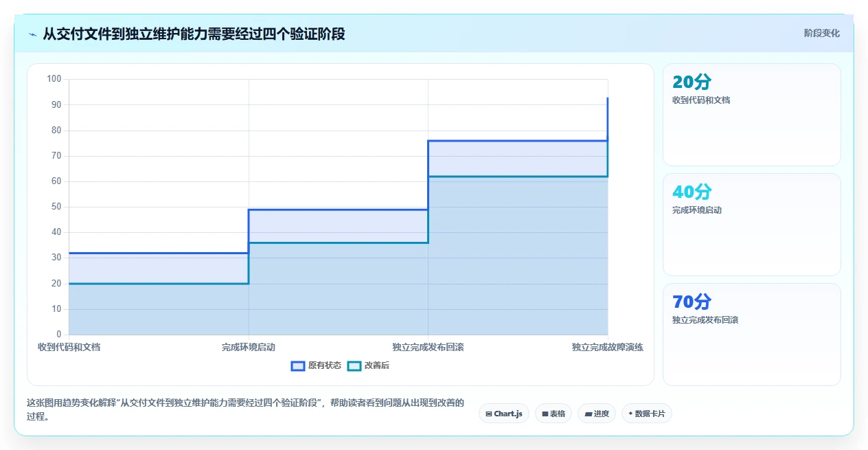Click the 原有状态 blue legend color box
This screenshot has height=450, width=868.
[x=298, y=365]
